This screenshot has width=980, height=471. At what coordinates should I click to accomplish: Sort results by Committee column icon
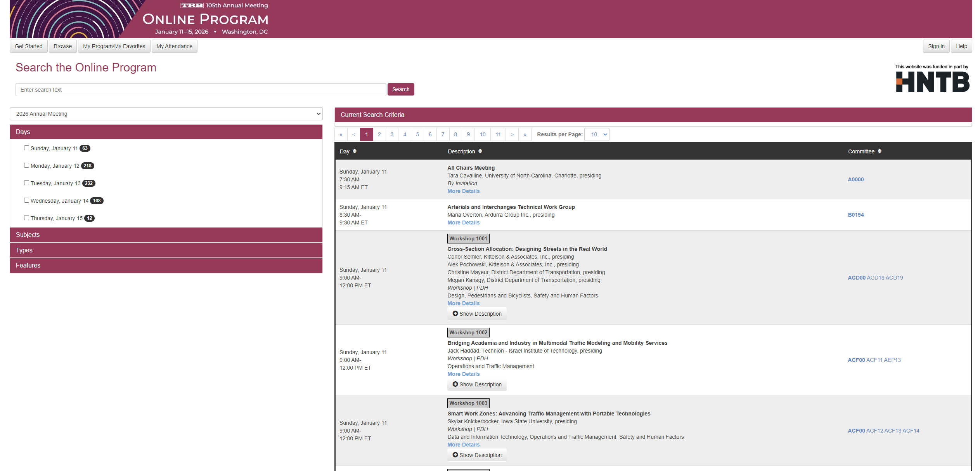click(x=880, y=151)
